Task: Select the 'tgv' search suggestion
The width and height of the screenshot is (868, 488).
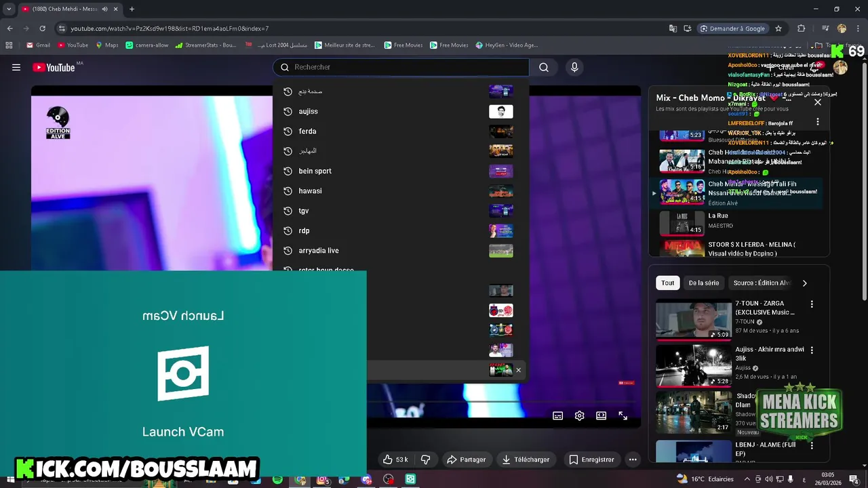Action: coord(400,211)
